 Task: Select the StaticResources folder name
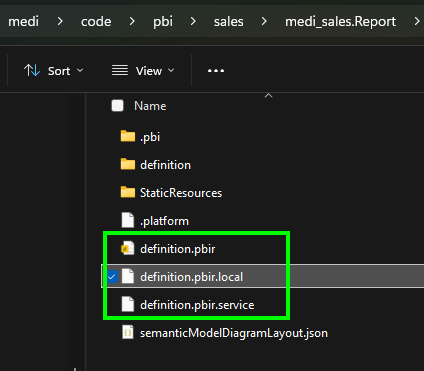pyautogui.click(x=181, y=193)
